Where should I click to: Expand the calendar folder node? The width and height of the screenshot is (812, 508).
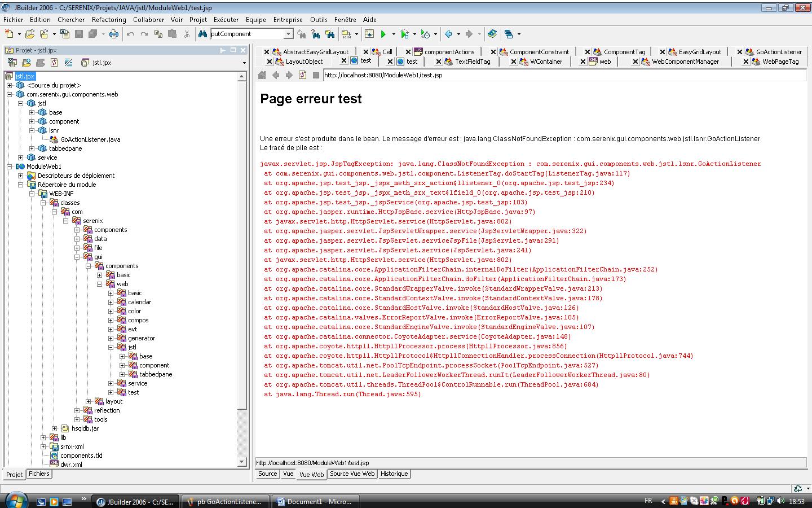click(x=111, y=302)
